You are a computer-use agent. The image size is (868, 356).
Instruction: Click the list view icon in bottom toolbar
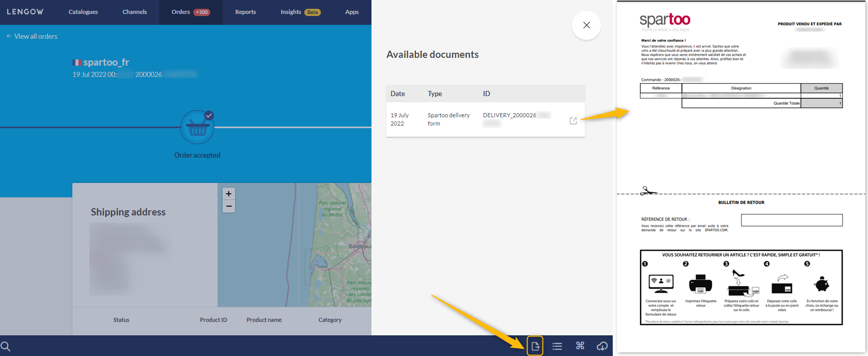(557, 346)
